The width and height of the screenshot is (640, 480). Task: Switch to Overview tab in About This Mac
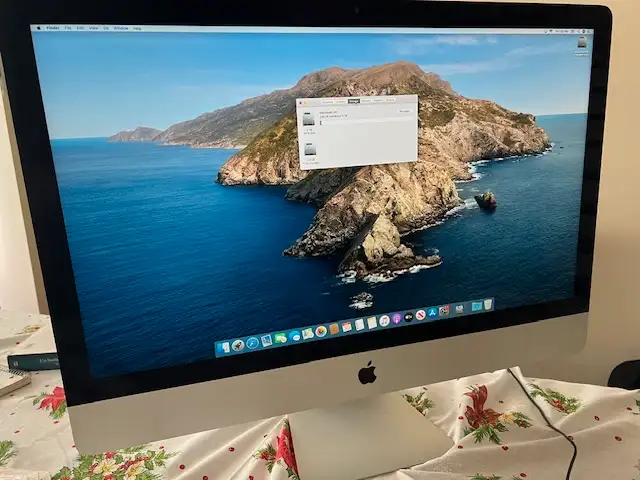click(327, 102)
